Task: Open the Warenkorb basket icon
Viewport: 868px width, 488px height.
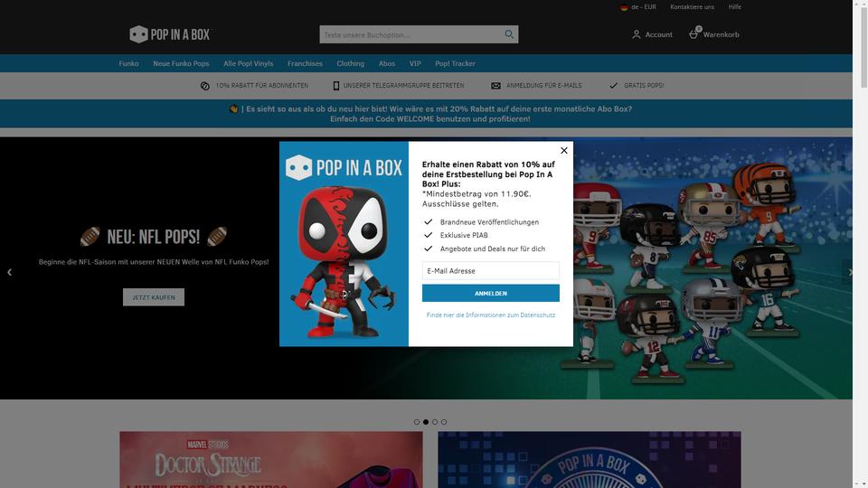Action: click(693, 34)
